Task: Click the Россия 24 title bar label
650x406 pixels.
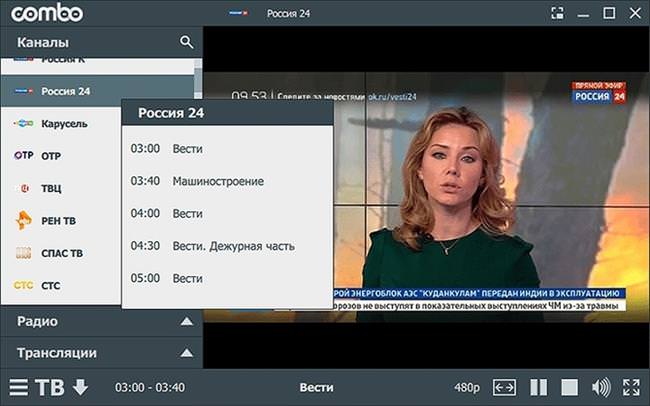Action: [289, 13]
